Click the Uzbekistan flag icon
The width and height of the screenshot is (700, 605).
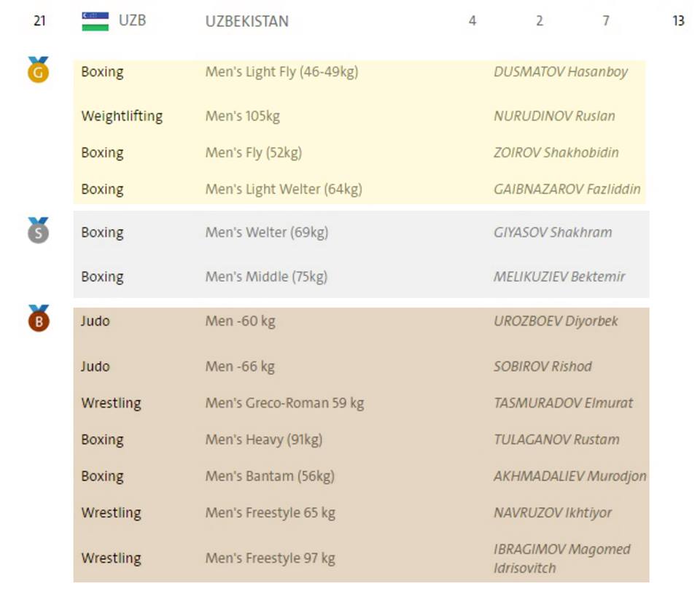(x=95, y=21)
